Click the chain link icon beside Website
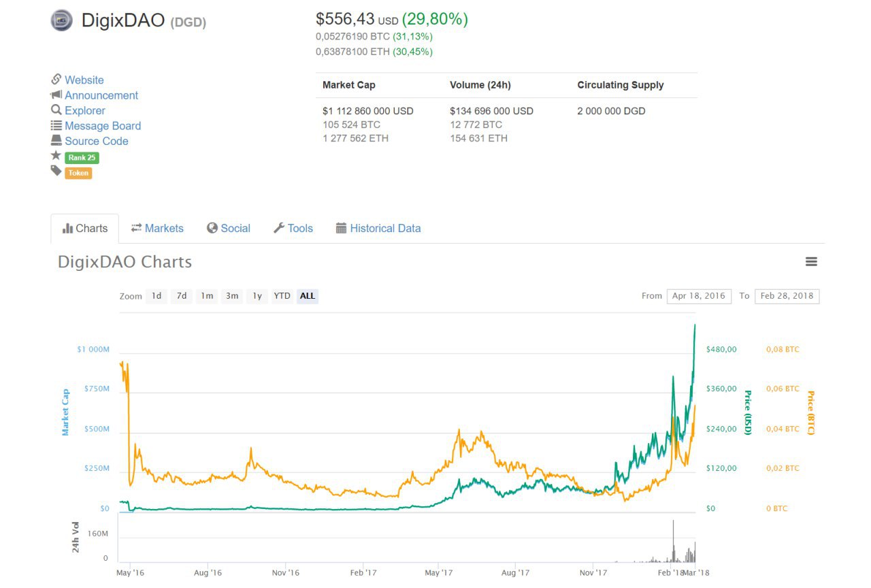Viewport: 871px width, 588px height. (x=56, y=80)
